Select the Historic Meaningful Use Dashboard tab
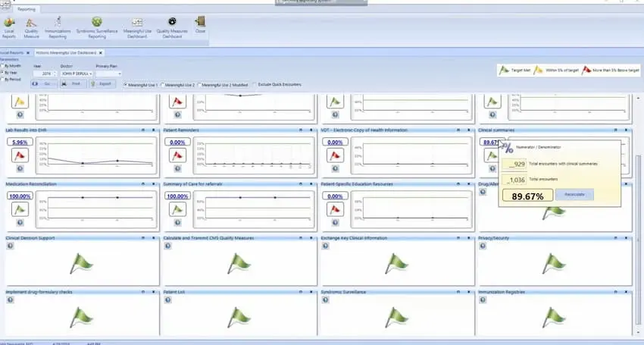Screen dimensions: 644x345 (66, 52)
